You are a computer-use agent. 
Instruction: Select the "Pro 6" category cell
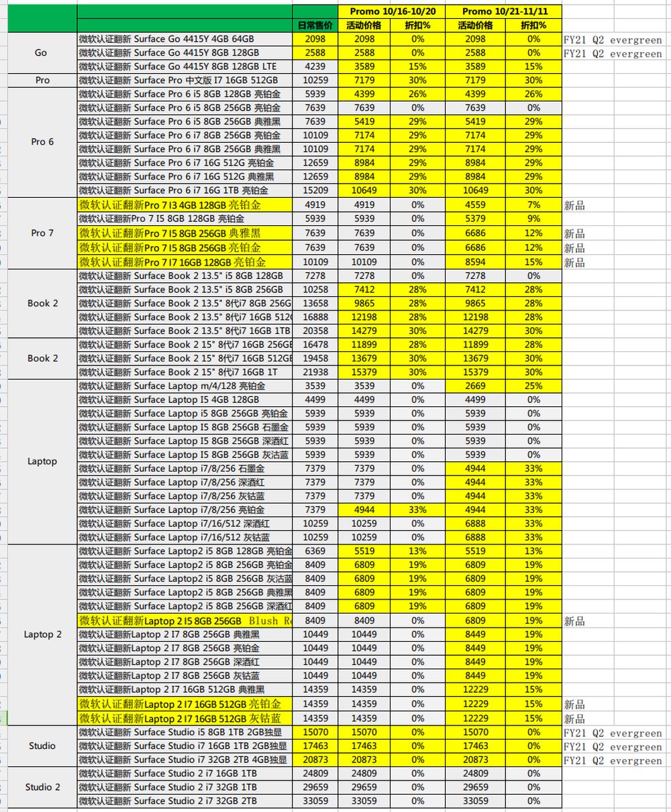pyautogui.click(x=42, y=142)
